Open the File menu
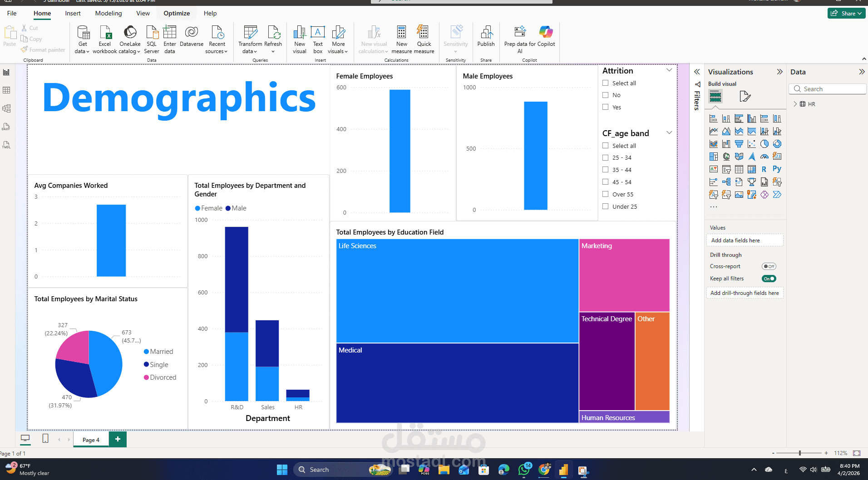This screenshot has width=868, height=480. 12,13
